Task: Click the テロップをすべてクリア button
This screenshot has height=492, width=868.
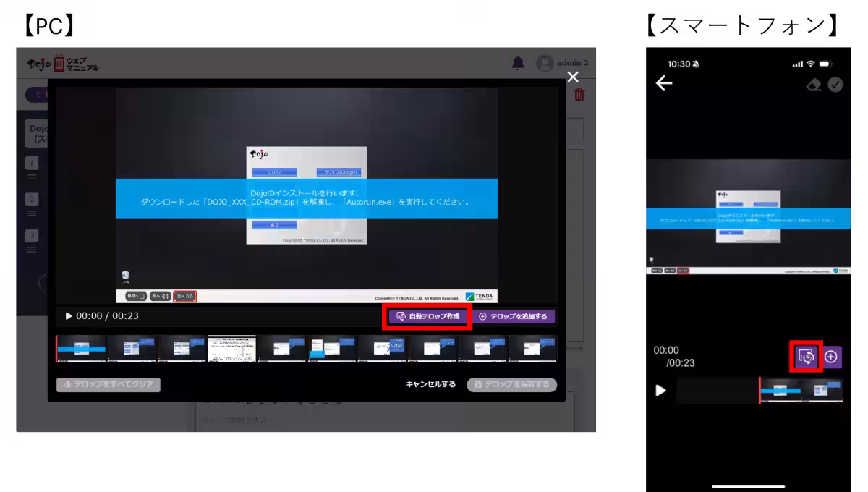Action: pyautogui.click(x=109, y=384)
